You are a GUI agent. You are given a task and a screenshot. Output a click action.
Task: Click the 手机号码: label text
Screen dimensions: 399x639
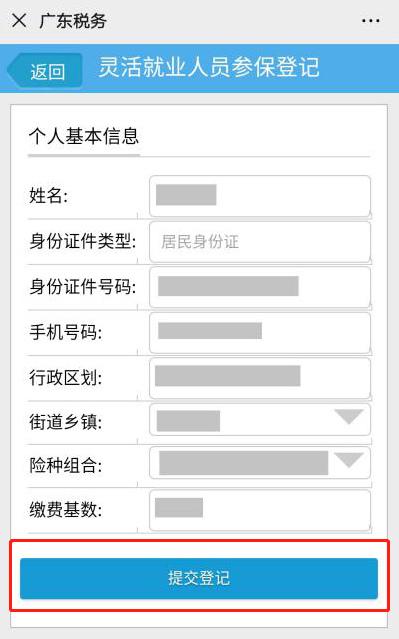tap(65, 332)
